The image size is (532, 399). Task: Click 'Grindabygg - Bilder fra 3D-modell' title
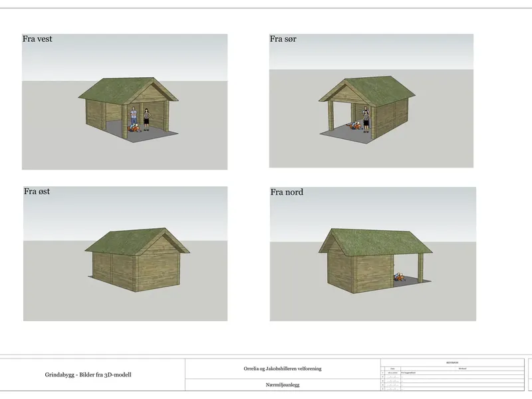(x=88, y=374)
